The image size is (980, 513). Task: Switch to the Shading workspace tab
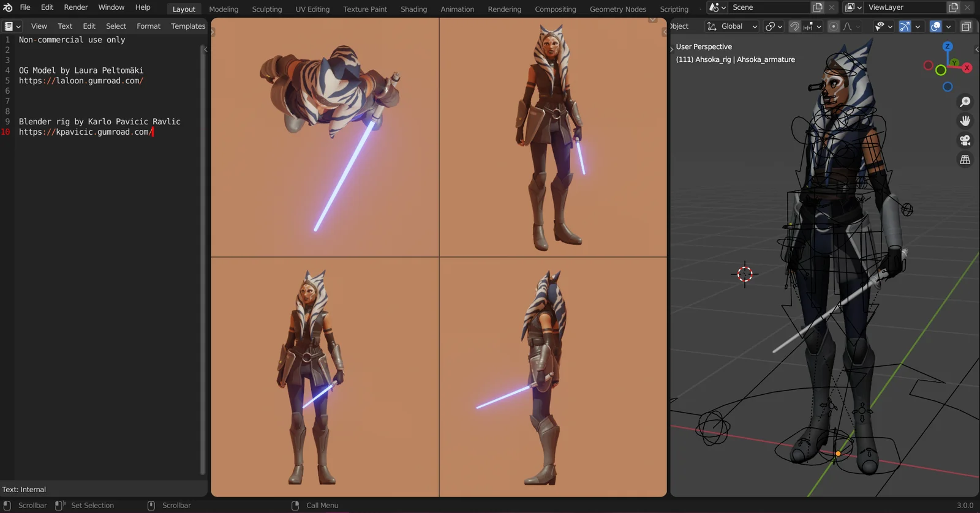tap(414, 9)
